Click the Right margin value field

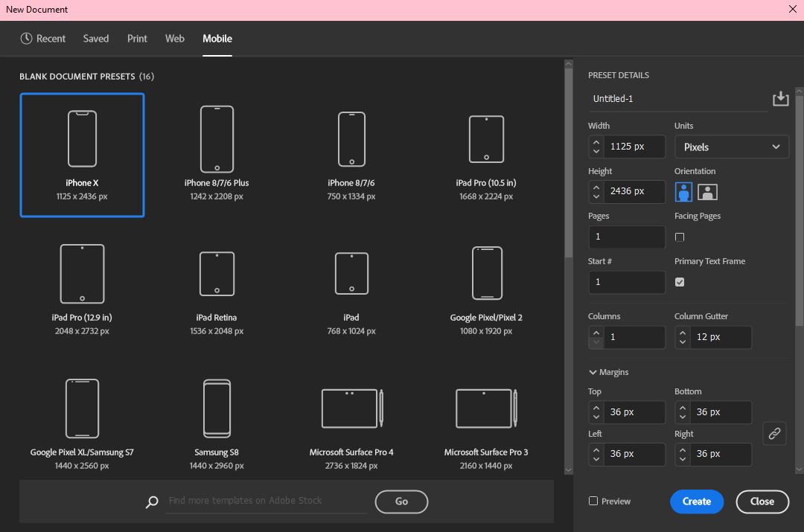pyautogui.click(x=721, y=454)
